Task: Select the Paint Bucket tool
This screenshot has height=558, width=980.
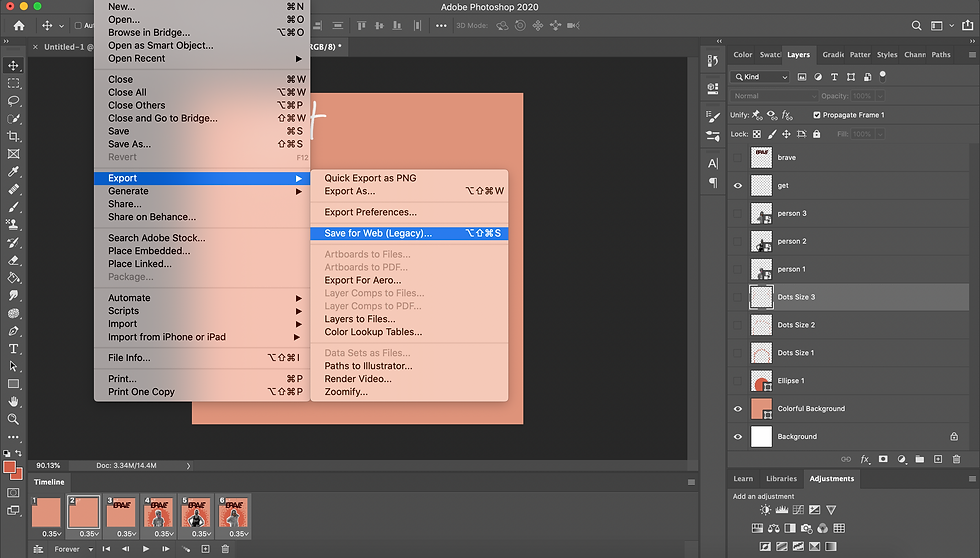Action: (13, 277)
